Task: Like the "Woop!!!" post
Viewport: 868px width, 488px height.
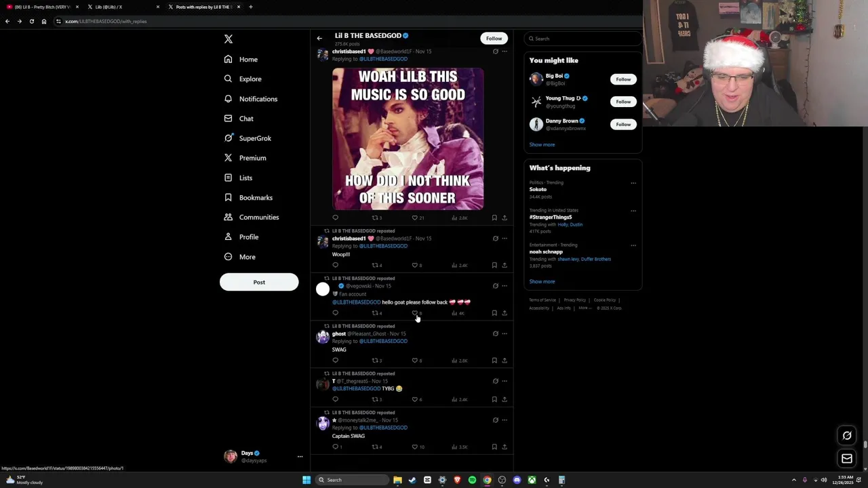Action: [415, 265]
